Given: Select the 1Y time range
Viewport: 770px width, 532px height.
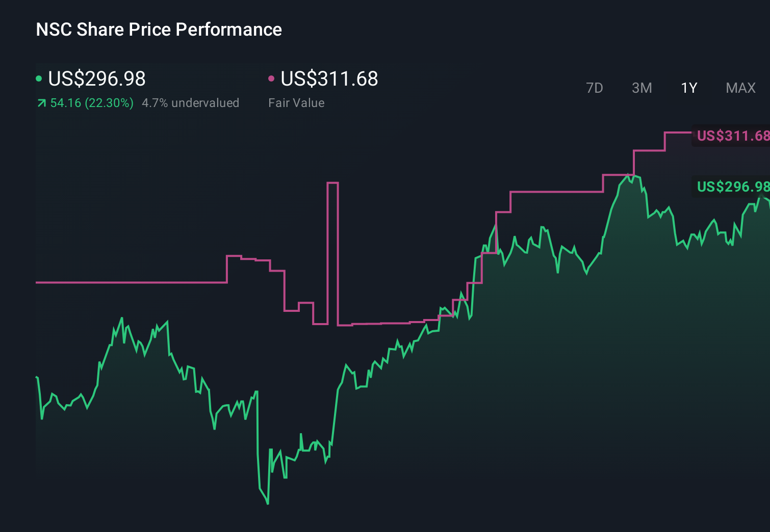Looking at the screenshot, I should [x=688, y=88].
